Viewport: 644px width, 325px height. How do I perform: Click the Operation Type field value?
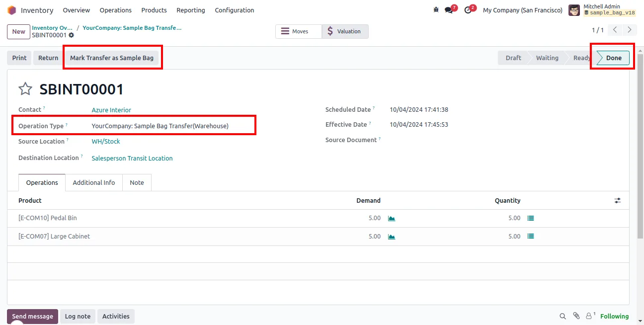[x=160, y=126]
